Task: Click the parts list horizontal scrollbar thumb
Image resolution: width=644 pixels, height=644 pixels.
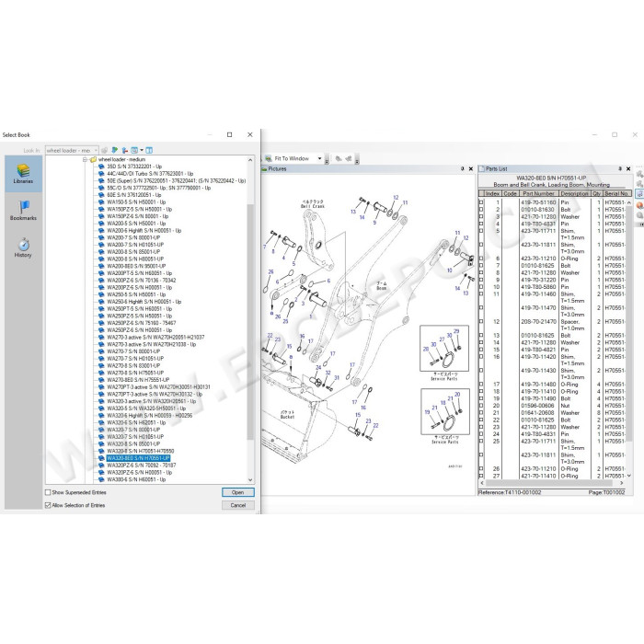Action: pos(550,483)
